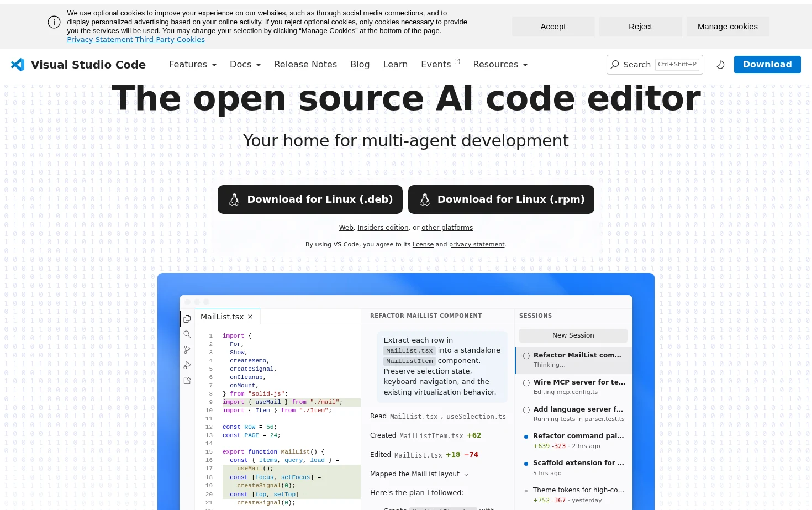Open Manage cookies
This screenshot has height=510, width=812.
click(x=727, y=27)
